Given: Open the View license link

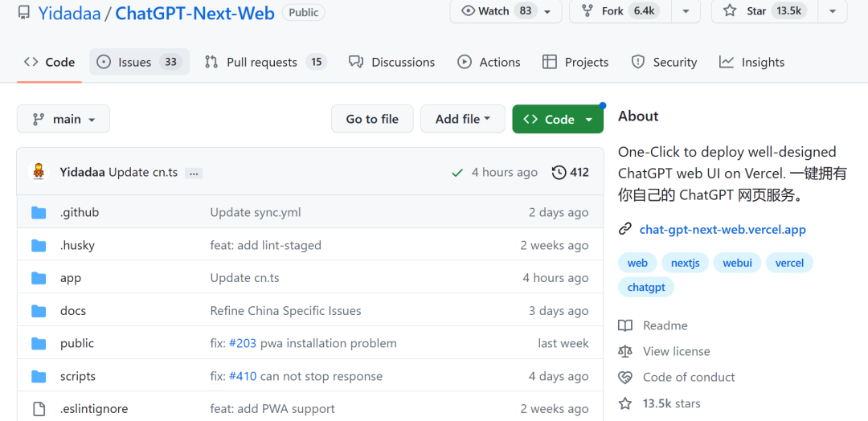Looking at the screenshot, I should (676, 351).
